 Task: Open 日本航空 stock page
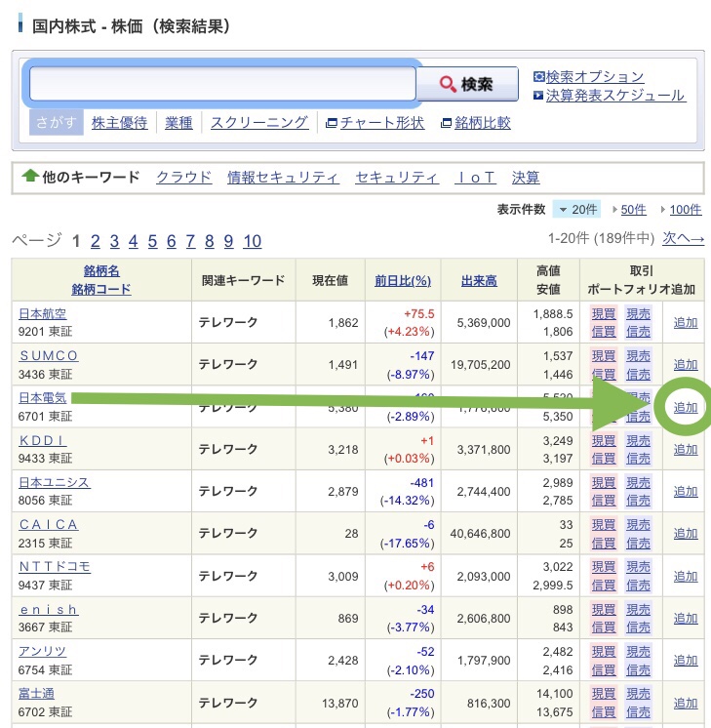[x=42, y=314]
